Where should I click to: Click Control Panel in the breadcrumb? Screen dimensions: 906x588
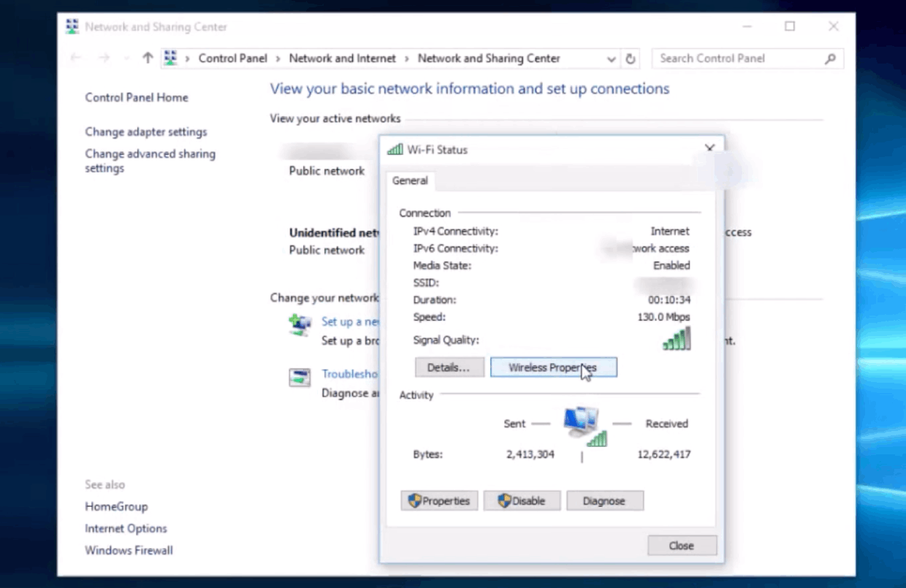click(x=233, y=58)
